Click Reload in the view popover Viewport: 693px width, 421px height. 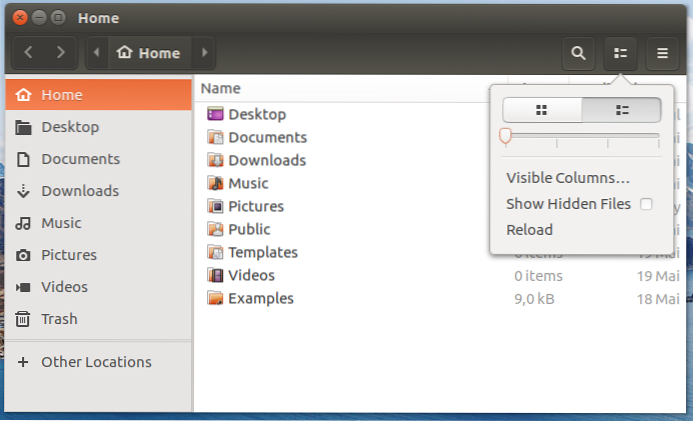(x=529, y=230)
